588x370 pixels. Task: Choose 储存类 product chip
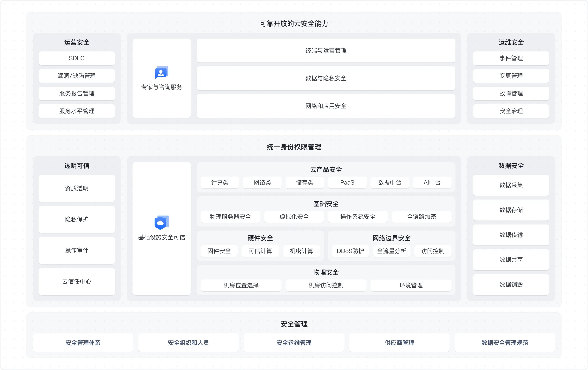coord(305,182)
